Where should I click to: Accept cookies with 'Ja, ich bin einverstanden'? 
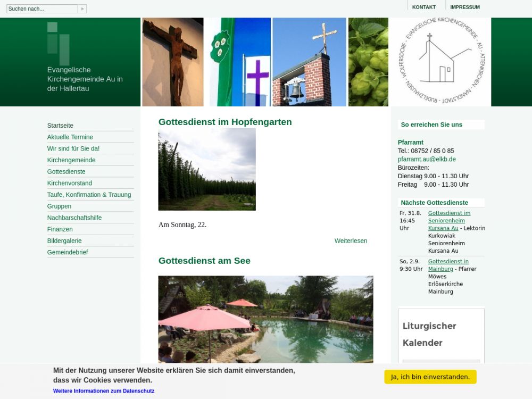pyautogui.click(x=430, y=377)
